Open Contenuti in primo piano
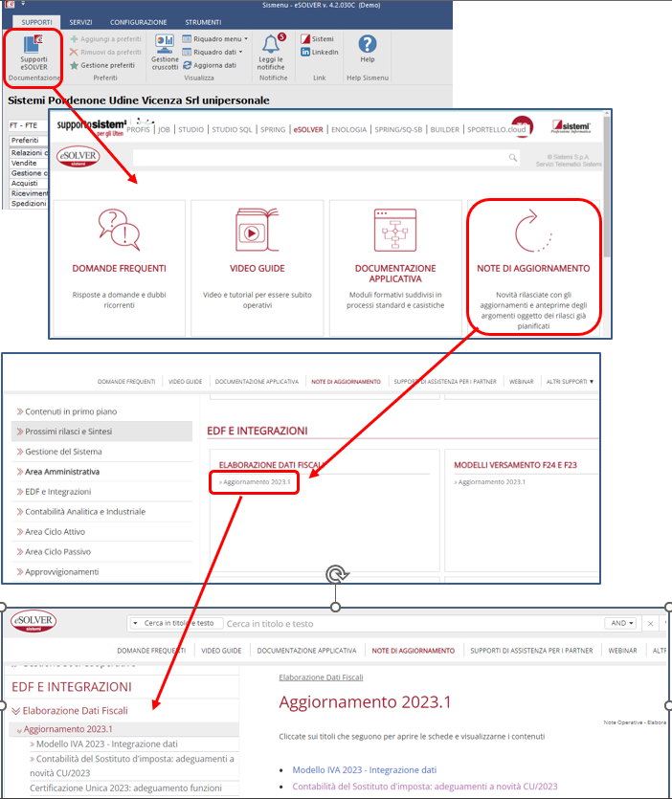Screen dimensions: 672x799 [x=71, y=411]
